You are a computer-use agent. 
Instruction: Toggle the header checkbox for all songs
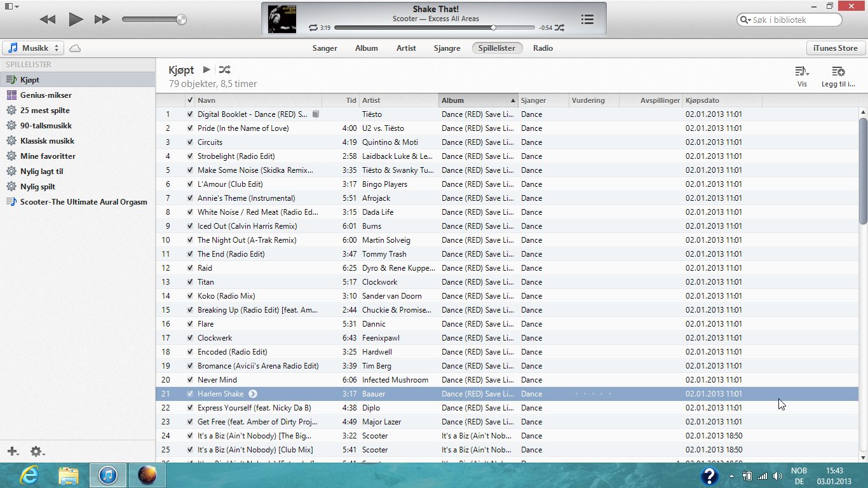(x=190, y=100)
